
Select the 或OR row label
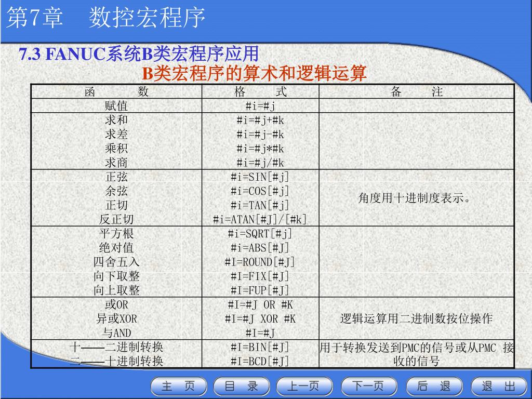[x=116, y=304]
